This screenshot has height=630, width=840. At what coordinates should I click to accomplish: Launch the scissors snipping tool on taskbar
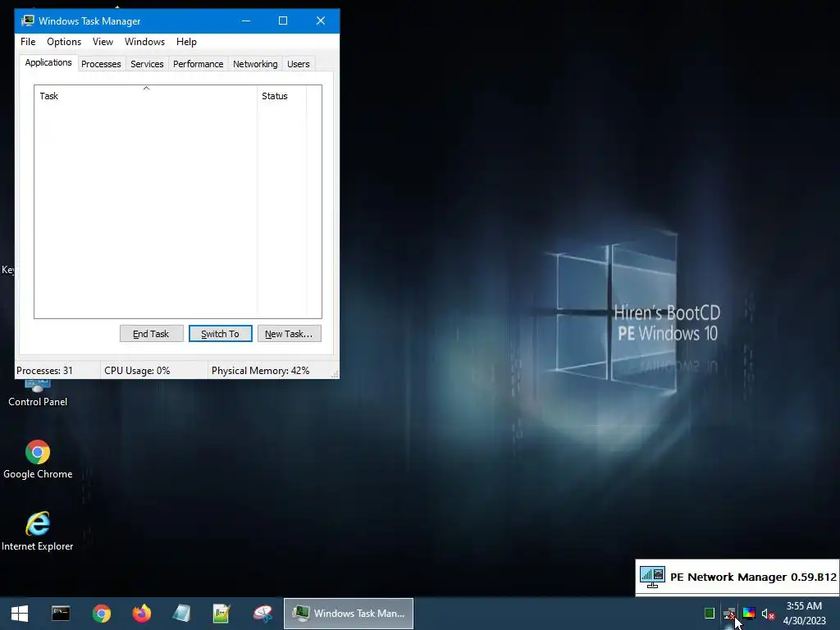tap(263, 614)
